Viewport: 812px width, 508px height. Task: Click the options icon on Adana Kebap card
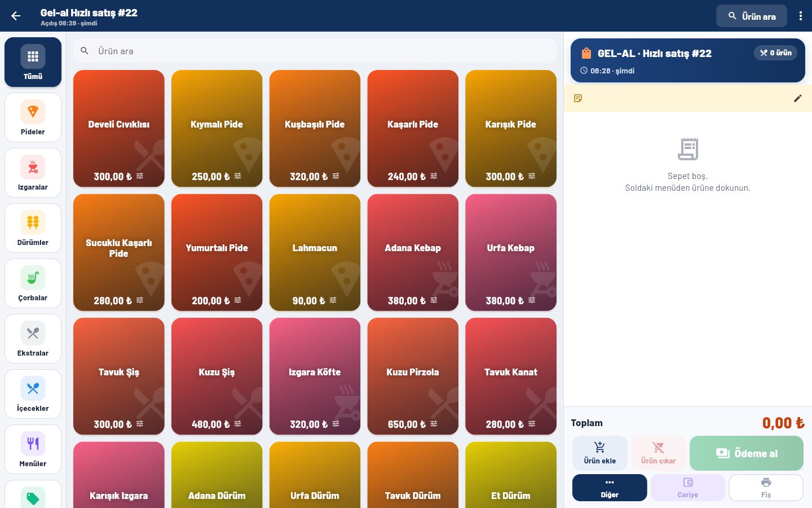pyautogui.click(x=434, y=300)
